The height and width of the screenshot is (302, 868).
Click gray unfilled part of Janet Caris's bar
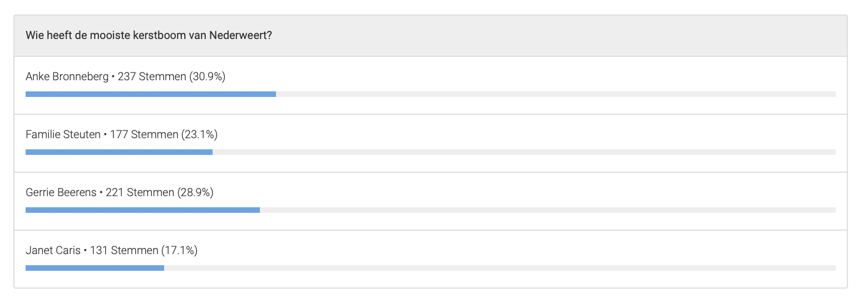point(500,268)
